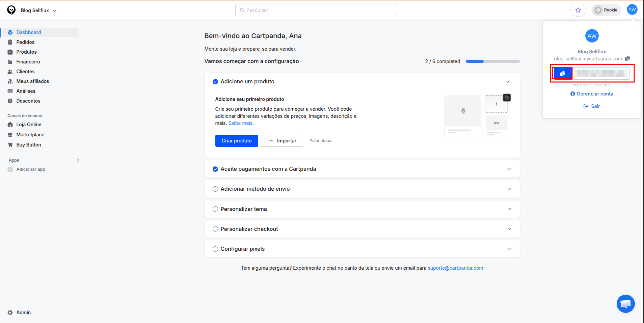Select the Adicionar método de envio circle
The height and width of the screenshot is (323, 644).
pyautogui.click(x=215, y=189)
